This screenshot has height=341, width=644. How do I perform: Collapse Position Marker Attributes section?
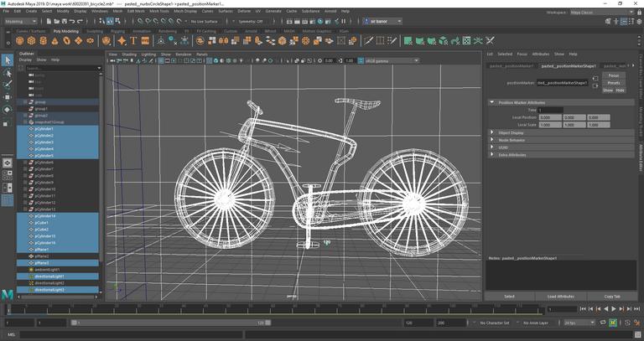522,102
